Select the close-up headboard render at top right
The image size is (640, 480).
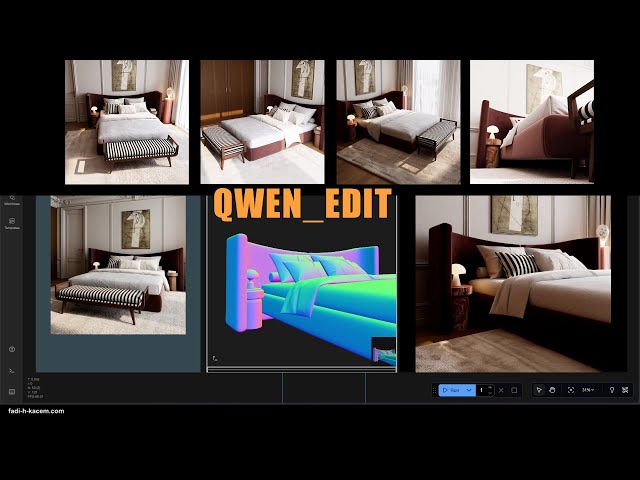(x=532, y=122)
